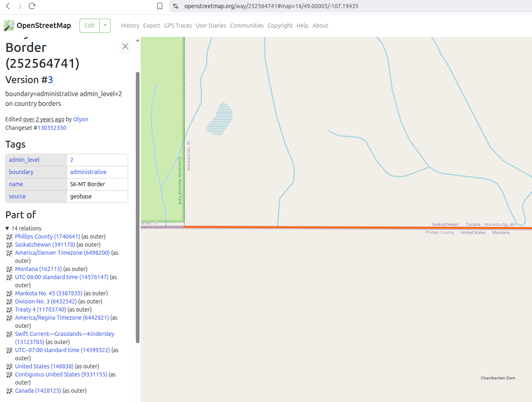Collapse the 14 relations disclosure triangle

point(7,228)
